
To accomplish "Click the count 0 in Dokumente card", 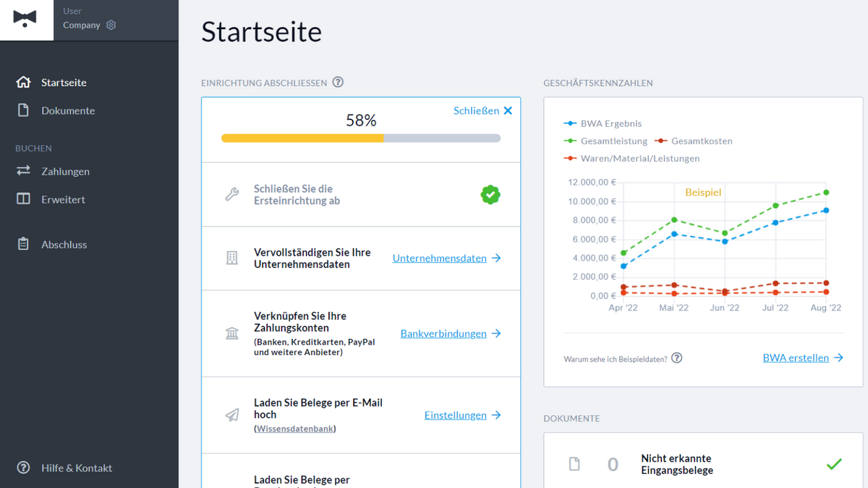I will [613, 464].
